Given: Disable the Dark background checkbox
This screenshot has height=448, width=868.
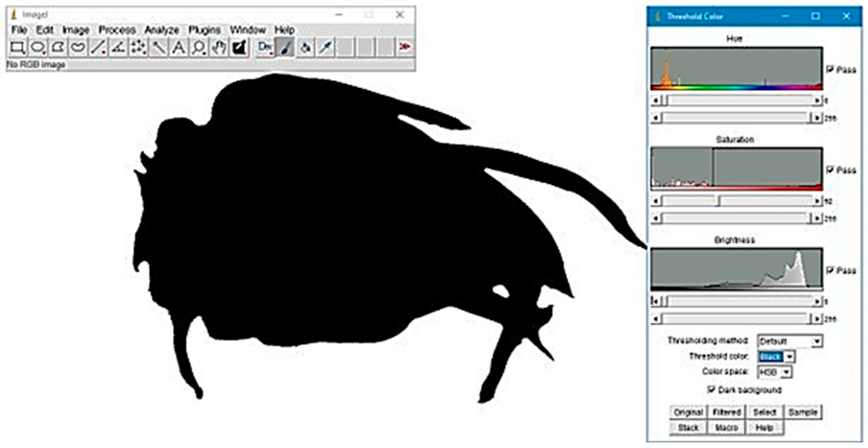Looking at the screenshot, I should tap(711, 389).
